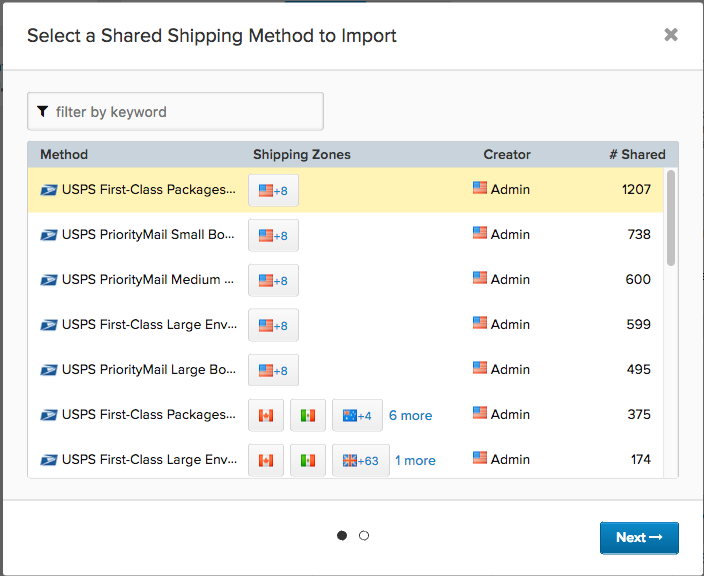Click the funnel filter icon
Image resolution: width=704 pixels, height=576 pixels.
pos(42,112)
